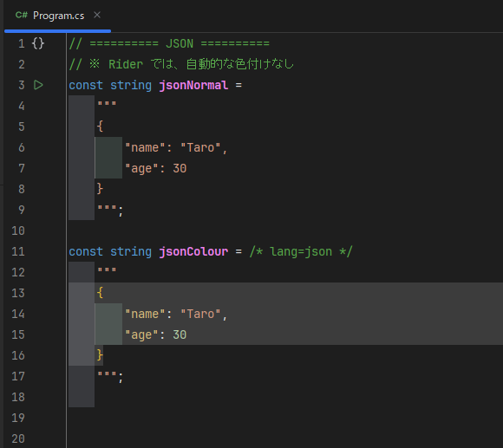Click the opening brace on line 5
503x448 pixels.
[x=100, y=127]
